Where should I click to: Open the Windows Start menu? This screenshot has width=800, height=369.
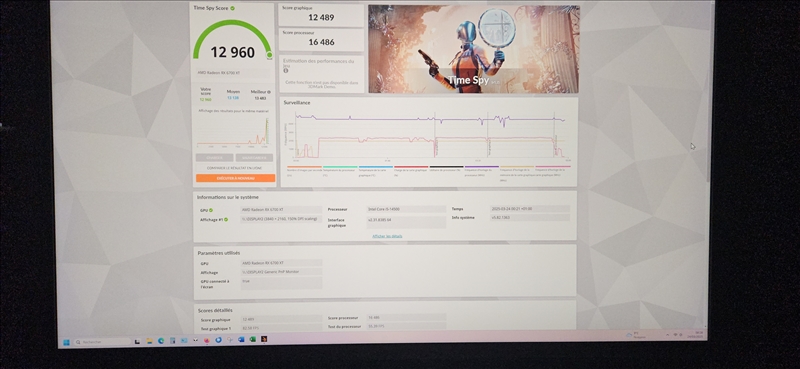[x=66, y=341]
